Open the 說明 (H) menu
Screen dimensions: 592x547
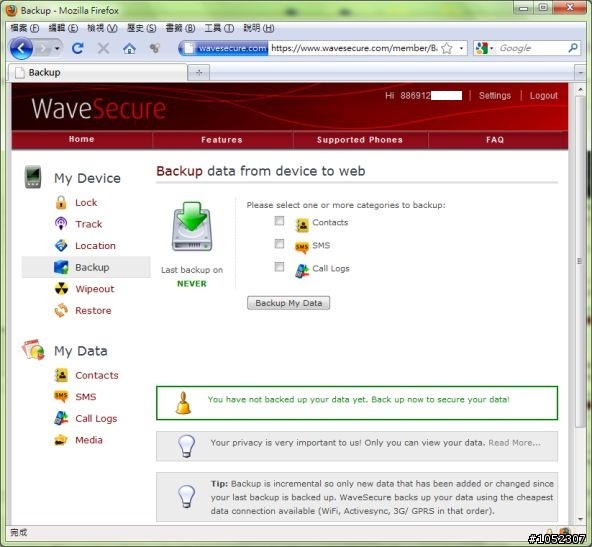click(x=259, y=28)
